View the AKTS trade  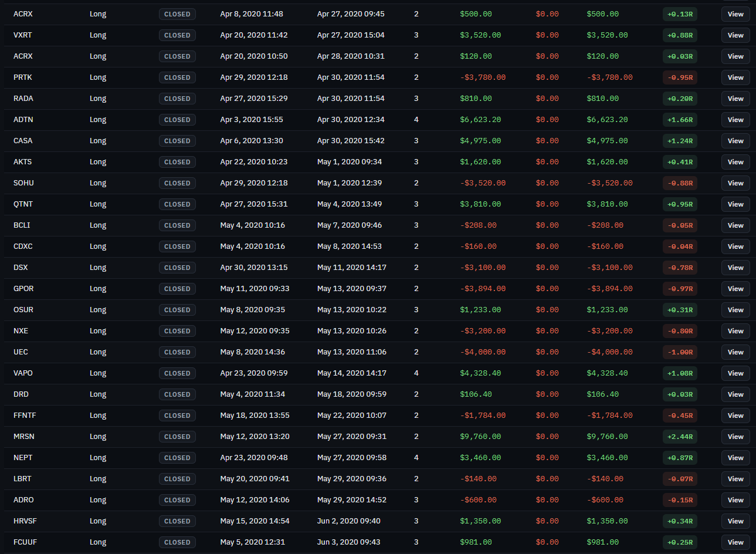click(x=735, y=162)
